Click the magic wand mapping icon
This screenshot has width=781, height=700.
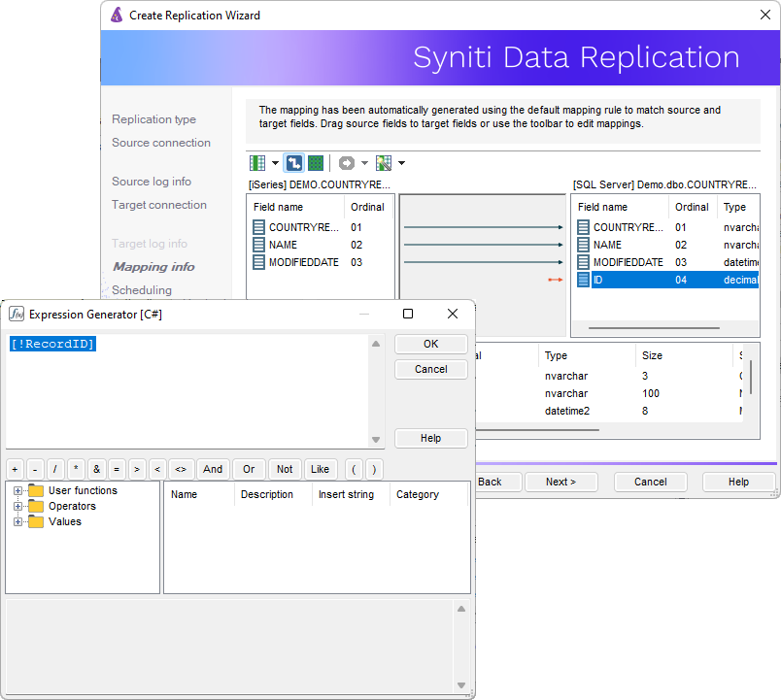[x=384, y=163]
